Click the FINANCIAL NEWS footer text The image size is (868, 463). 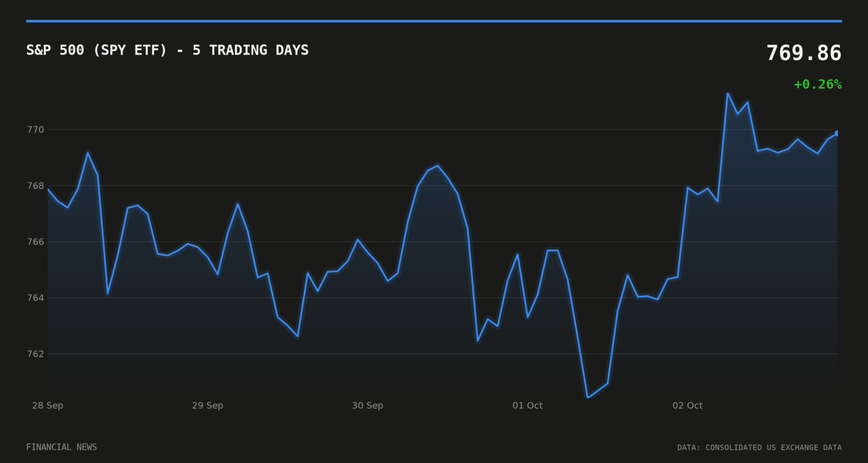[x=62, y=447]
